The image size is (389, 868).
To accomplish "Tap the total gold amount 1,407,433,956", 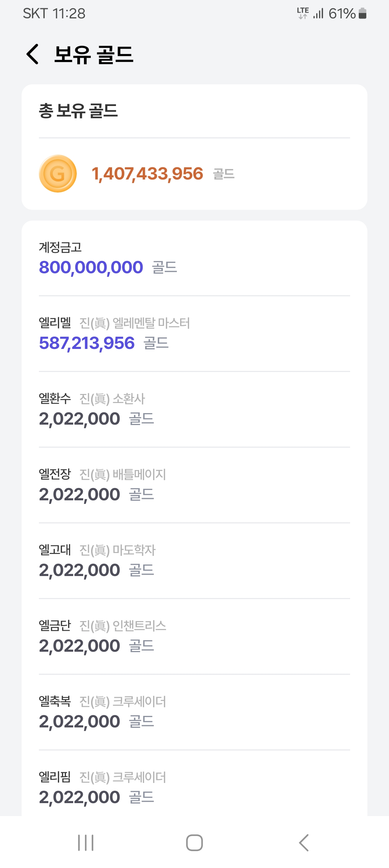I will click(147, 174).
